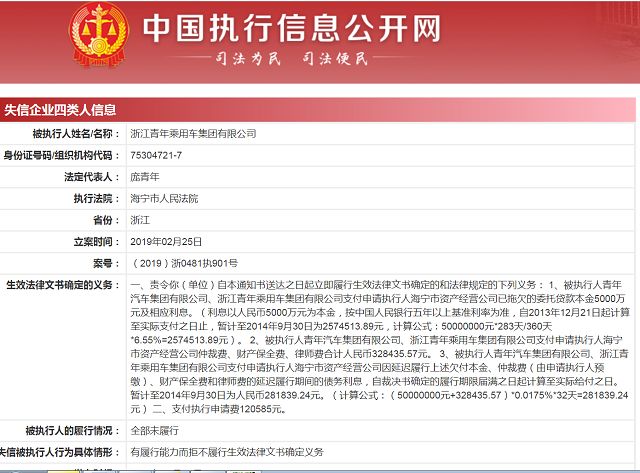
Task: Click the 有履行能力而拒不履行 circumstance value
Action: coord(227,452)
